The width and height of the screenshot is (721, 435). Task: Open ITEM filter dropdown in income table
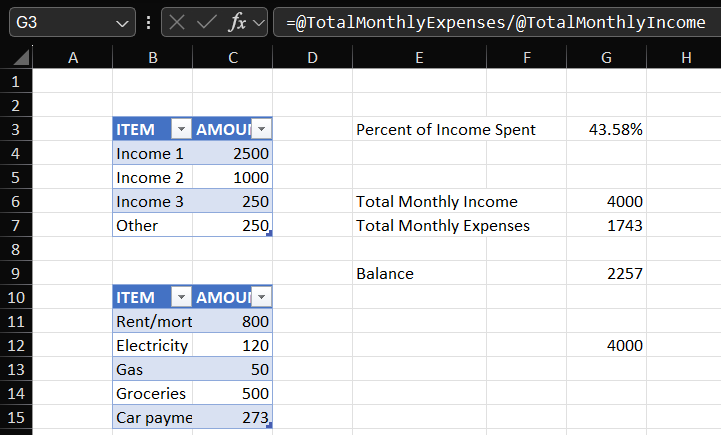[x=181, y=129]
